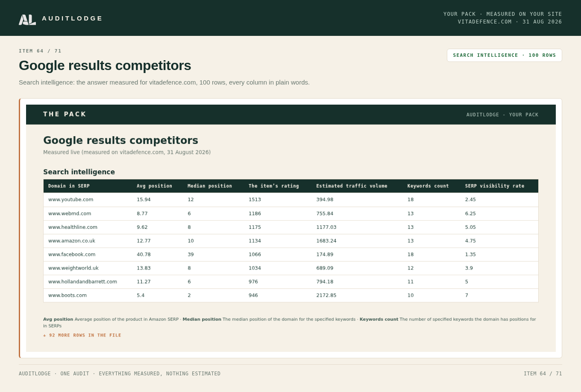Click the www.boots.com domain cell
The height and width of the screenshot is (392, 581).
pyautogui.click(x=67, y=295)
